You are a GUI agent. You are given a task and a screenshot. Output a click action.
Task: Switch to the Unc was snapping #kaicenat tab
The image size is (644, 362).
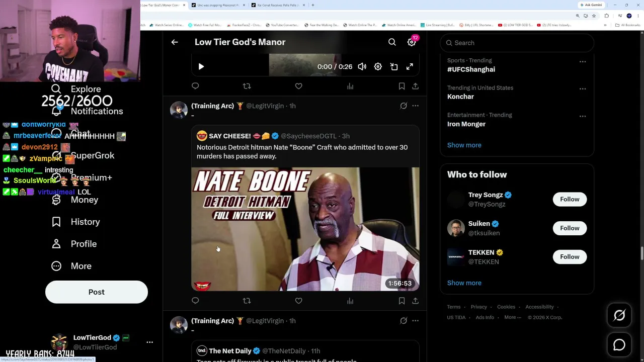click(218, 5)
